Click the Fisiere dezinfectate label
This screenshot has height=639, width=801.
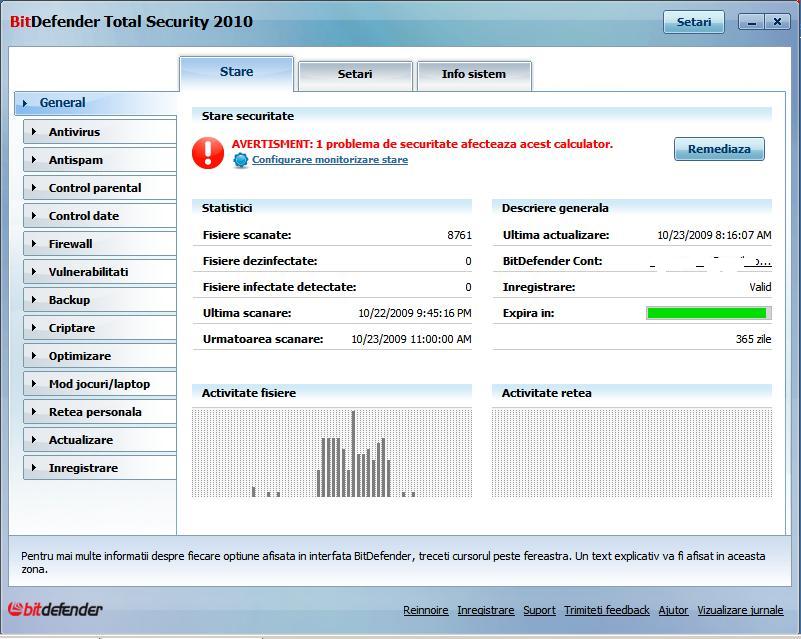(x=260, y=261)
